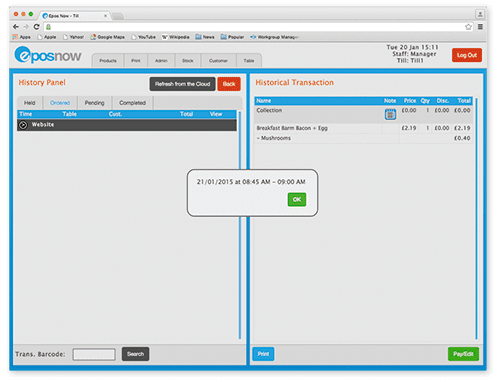Open the calendar note icon on Collection
The image size is (500, 382).
390,114
